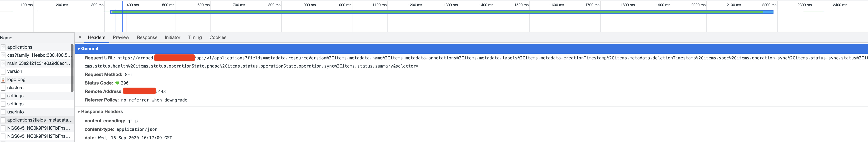Switch to the Headers tab
Screen dimensions: 868x142
click(x=96, y=38)
